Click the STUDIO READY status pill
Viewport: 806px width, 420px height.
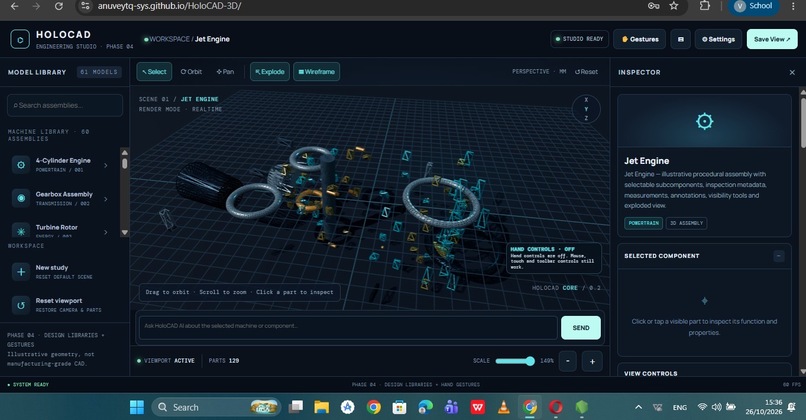(579, 39)
